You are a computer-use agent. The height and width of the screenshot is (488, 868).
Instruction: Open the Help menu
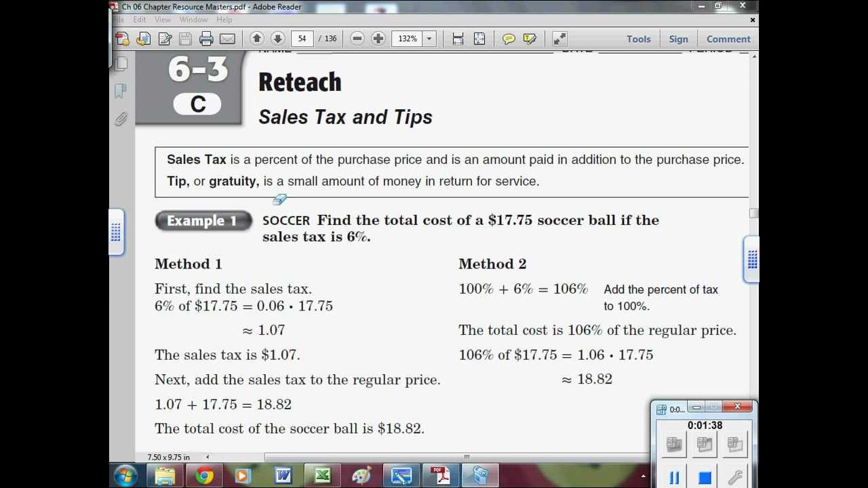tap(224, 20)
